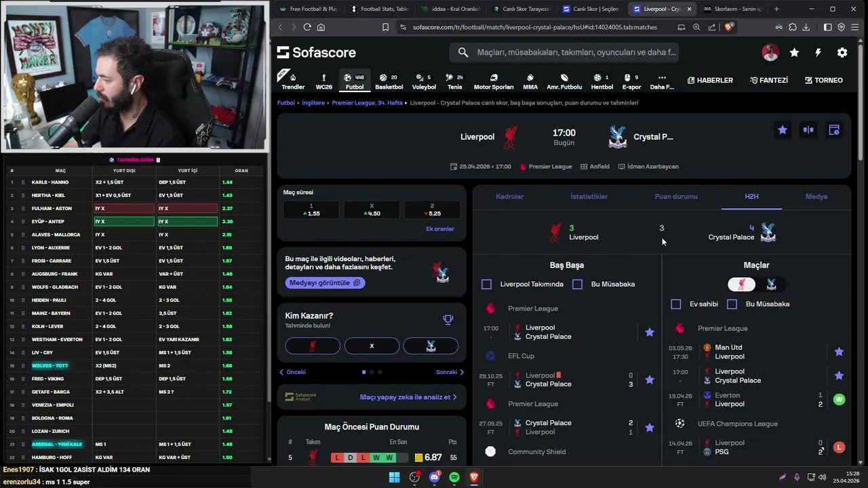Image resolution: width=868 pixels, height=488 pixels.
Task: Click Premier League, 34. Hafta breadcrumb
Action: 367,103
